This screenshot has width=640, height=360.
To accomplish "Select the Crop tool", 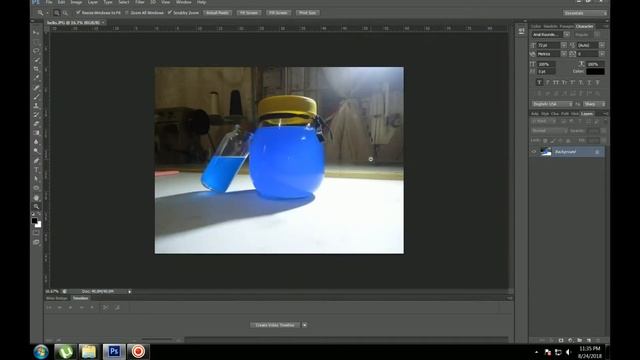I will (x=36, y=69).
